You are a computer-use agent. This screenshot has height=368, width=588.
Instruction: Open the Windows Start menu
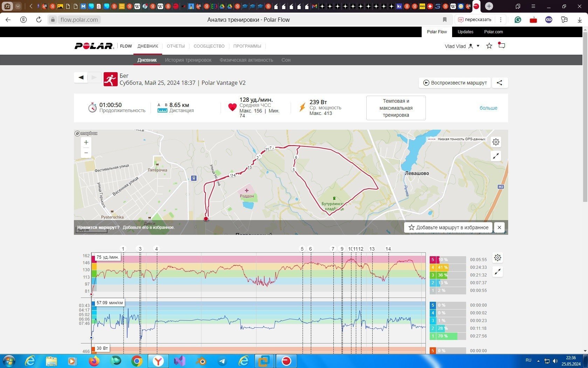pyautogui.click(x=9, y=361)
